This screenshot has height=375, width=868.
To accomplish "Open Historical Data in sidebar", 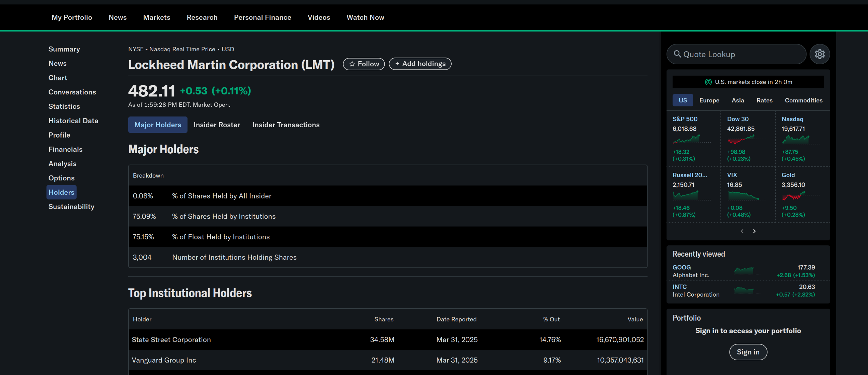I will click(x=74, y=121).
